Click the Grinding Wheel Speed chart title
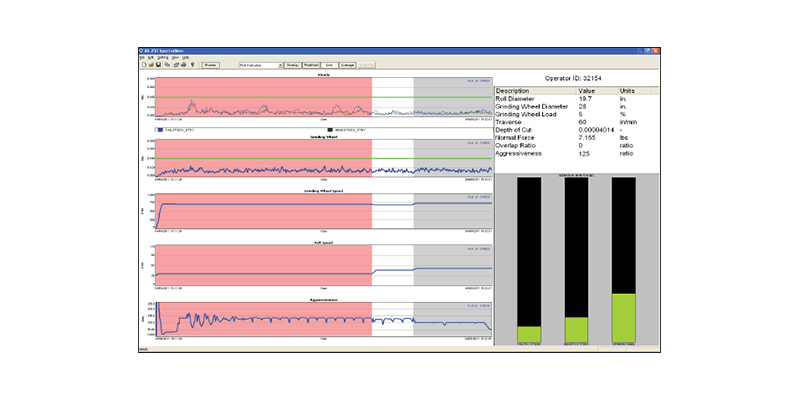 click(x=324, y=191)
